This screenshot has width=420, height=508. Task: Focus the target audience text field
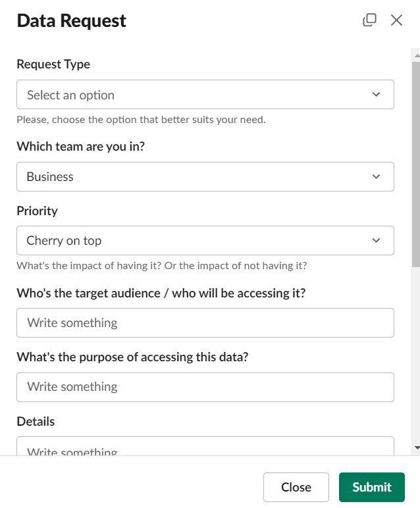pos(205,323)
